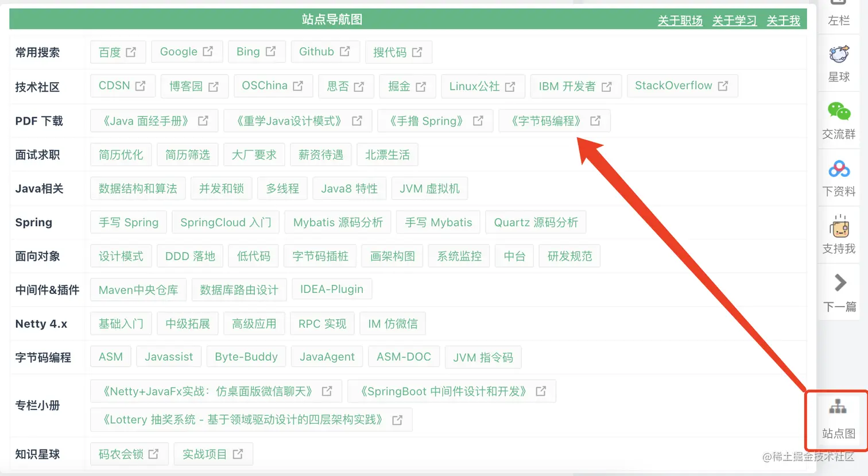Click external link icon beside 搜代码
Image resolution: width=868 pixels, height=476 pixels.
417,52
